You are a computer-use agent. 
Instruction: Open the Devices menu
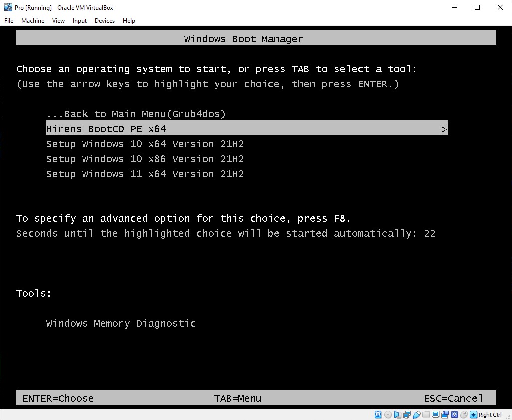105,21
